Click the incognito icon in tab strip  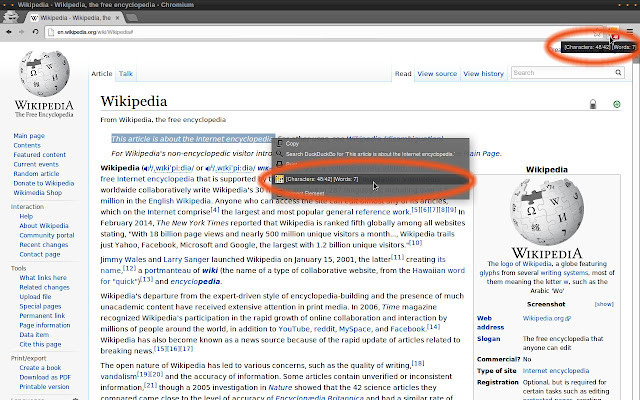click(11, 16)
